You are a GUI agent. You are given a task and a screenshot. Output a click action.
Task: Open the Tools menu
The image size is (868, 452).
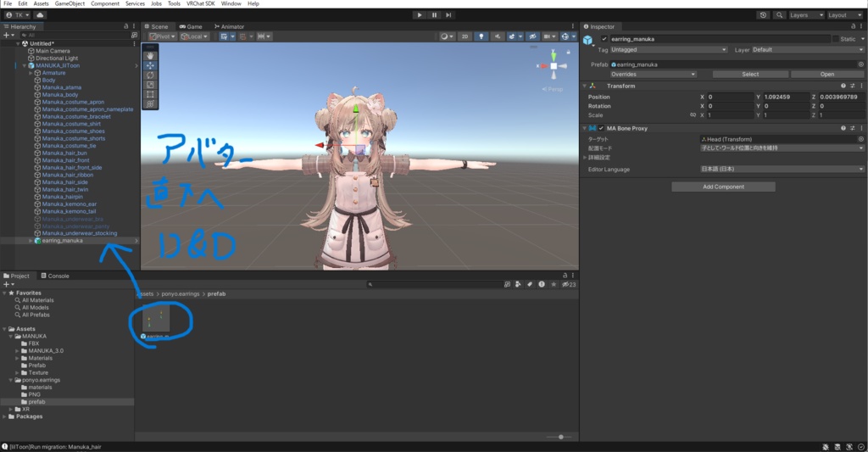pos(174,3)
